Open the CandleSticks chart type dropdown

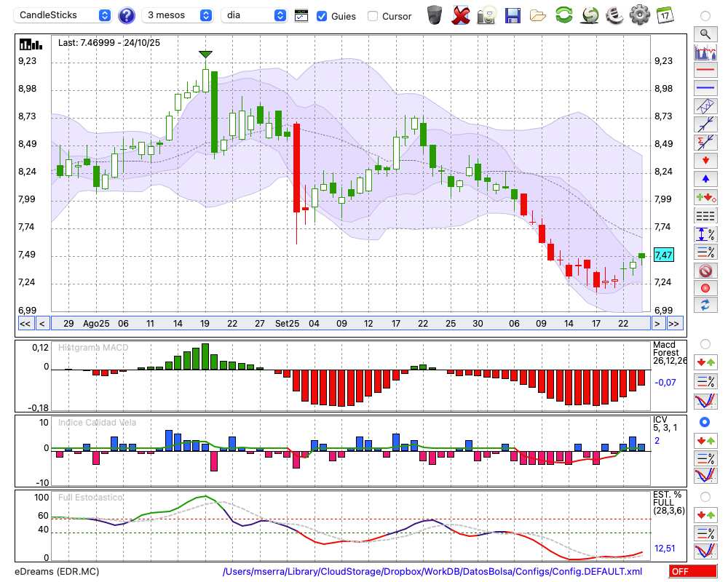coord(62,15)
